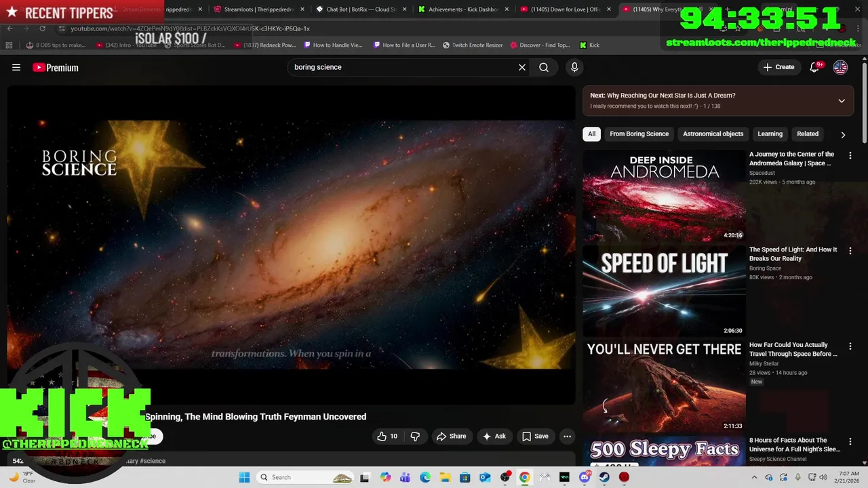Select the Astronomical objects chip

point(713,134)
